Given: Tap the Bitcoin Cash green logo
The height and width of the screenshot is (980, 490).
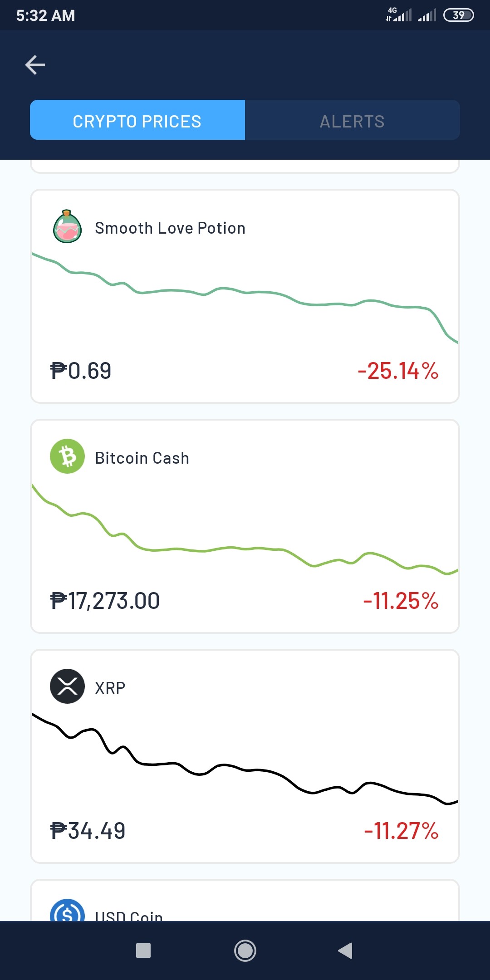Looking at the screenshot, I should 67,456.
